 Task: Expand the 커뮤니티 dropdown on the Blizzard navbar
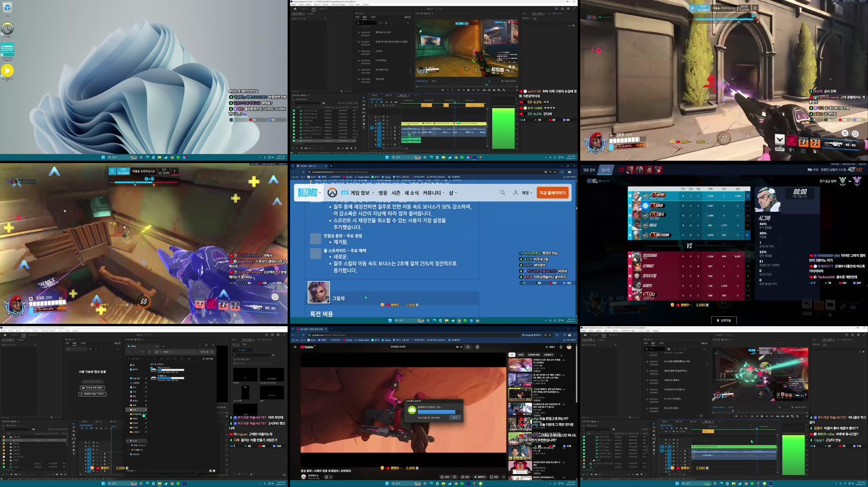pyautogui.click(x=432, y=193)
